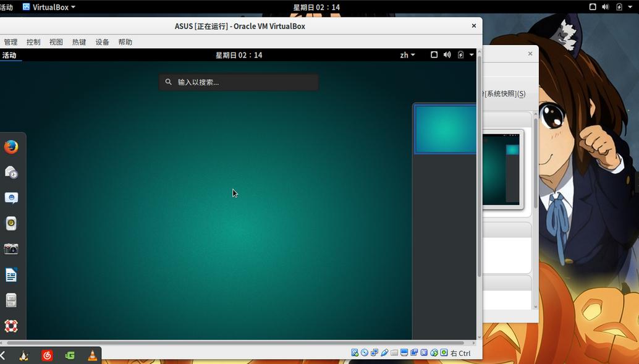Click 系统快照(S) in background VirtualBox Manager
This screenshot has width=639, height=364.
click(504, 94)
